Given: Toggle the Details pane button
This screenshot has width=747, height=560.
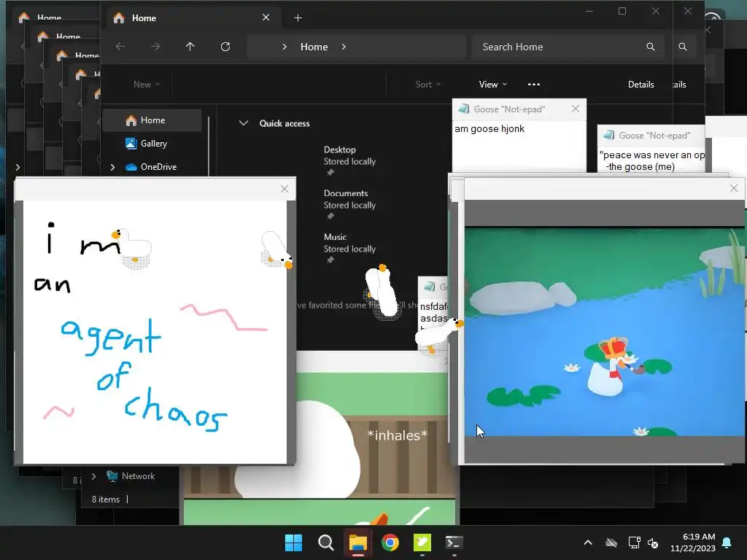Looking at the screenshot, I should [x=640, y=85].
